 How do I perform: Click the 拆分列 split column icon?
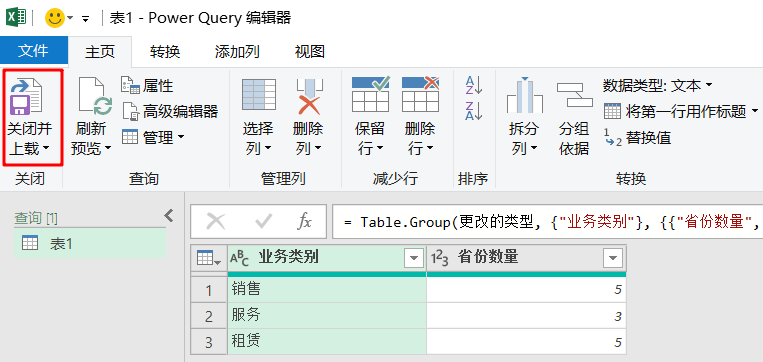click(x=525, y=95)
